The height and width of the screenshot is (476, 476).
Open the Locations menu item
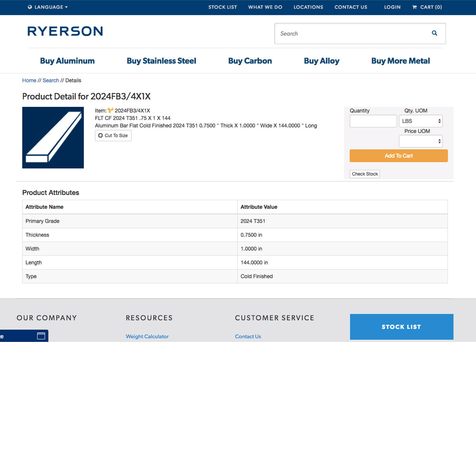(308, 7)
